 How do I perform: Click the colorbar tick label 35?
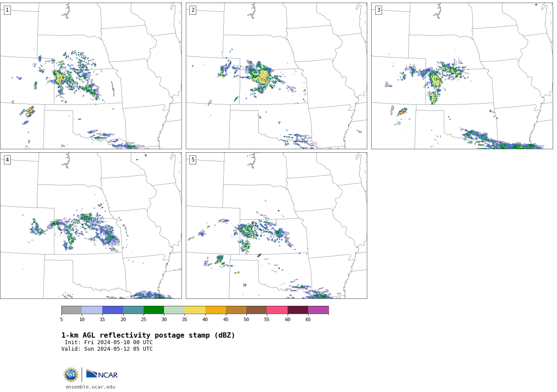tap(185, 320)
